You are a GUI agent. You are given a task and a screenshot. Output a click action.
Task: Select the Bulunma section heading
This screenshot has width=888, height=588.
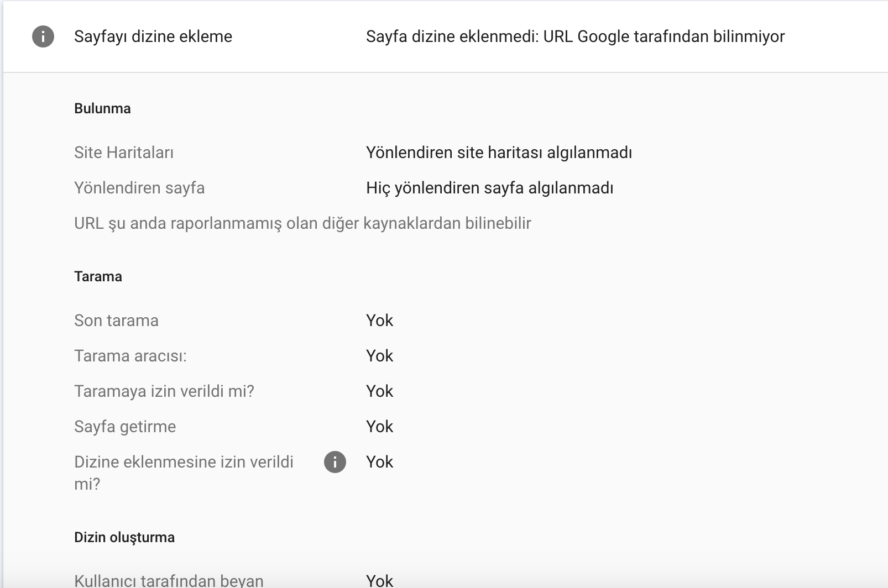point(102,108)
